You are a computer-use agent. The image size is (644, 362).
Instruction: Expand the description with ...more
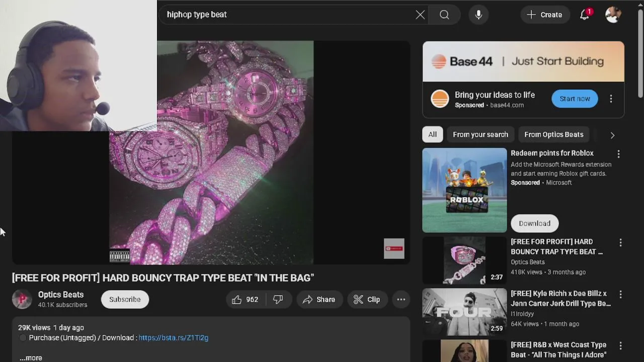pos(31,358)
